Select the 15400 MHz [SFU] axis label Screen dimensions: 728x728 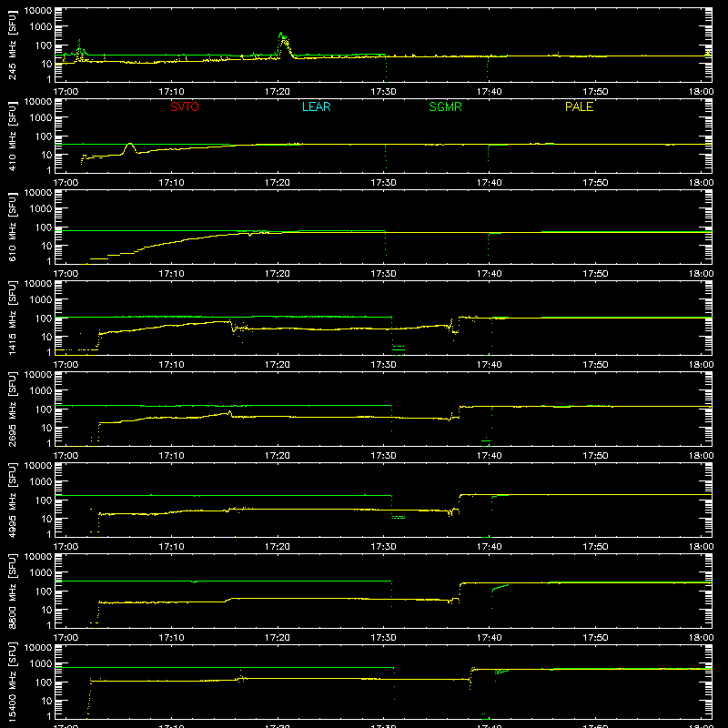click(13, 682)
